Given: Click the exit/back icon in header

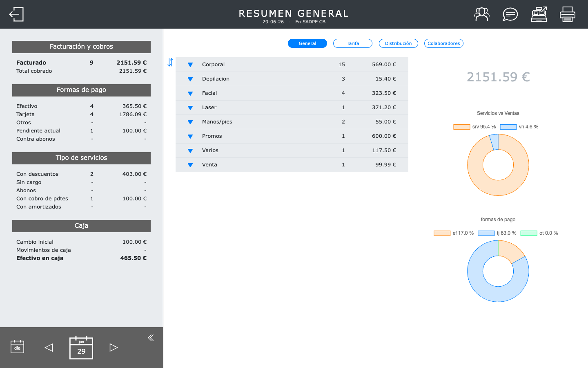Looking at the screenshot, I should coord(16,14).
